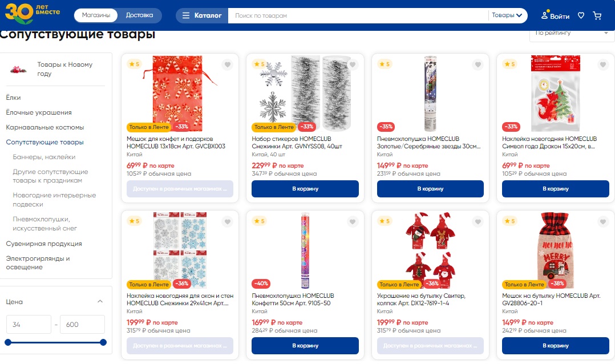Open the shopping cart icon in header

tap(597, 16)
